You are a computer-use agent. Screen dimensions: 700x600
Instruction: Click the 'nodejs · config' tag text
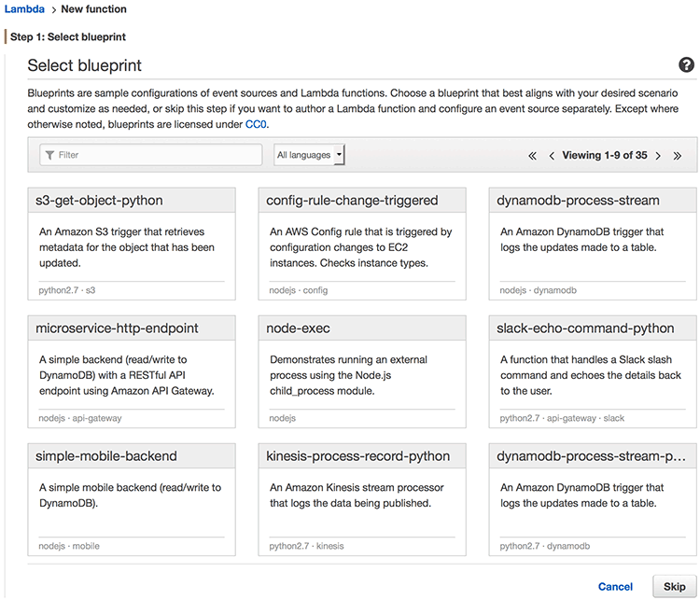[x=299, y=290]
